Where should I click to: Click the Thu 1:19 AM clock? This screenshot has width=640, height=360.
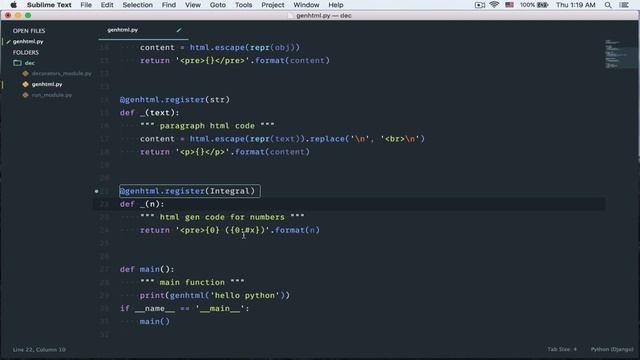pos(576,5)
